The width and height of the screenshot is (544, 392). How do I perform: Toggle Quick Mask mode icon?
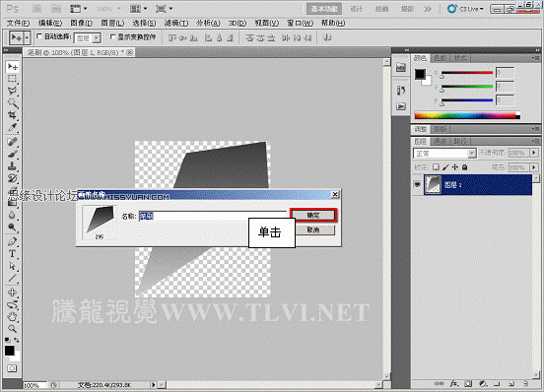pyautogui.click(x=12, y=368)
